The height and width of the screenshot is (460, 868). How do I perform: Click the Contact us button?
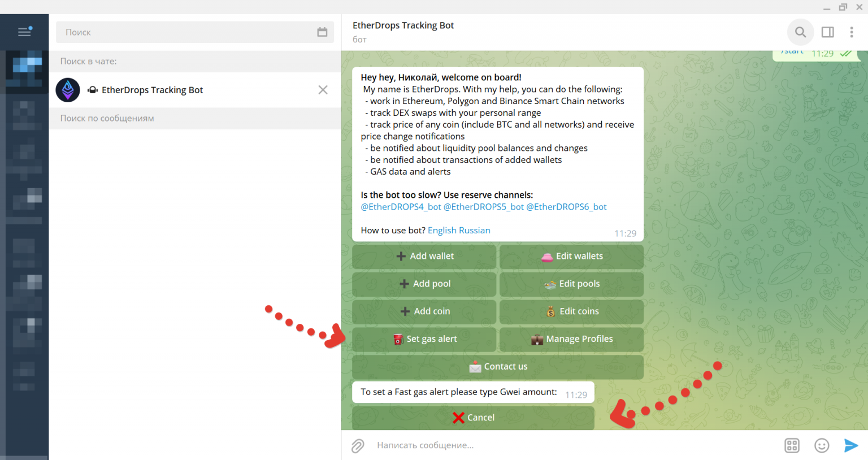[x=498, y=367]
